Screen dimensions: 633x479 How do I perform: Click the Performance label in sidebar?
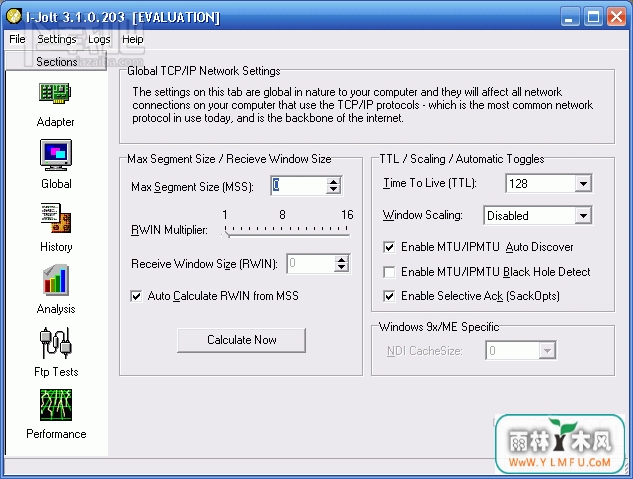click(56, 434)
